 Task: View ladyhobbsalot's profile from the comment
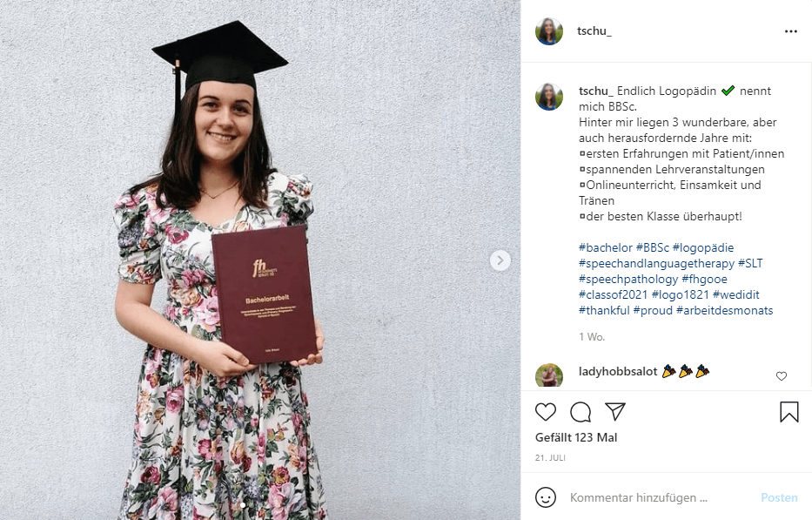click(618, 372)
